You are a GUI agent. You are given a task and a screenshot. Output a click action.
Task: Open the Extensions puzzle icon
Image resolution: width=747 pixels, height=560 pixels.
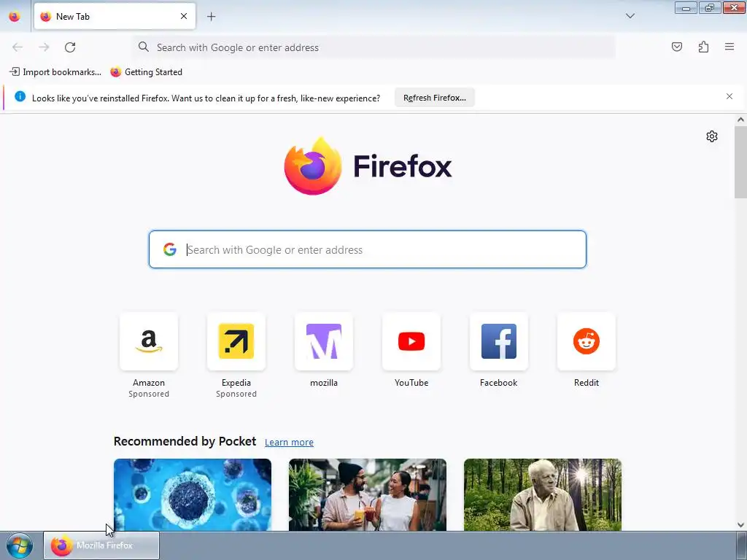point(703,47)
